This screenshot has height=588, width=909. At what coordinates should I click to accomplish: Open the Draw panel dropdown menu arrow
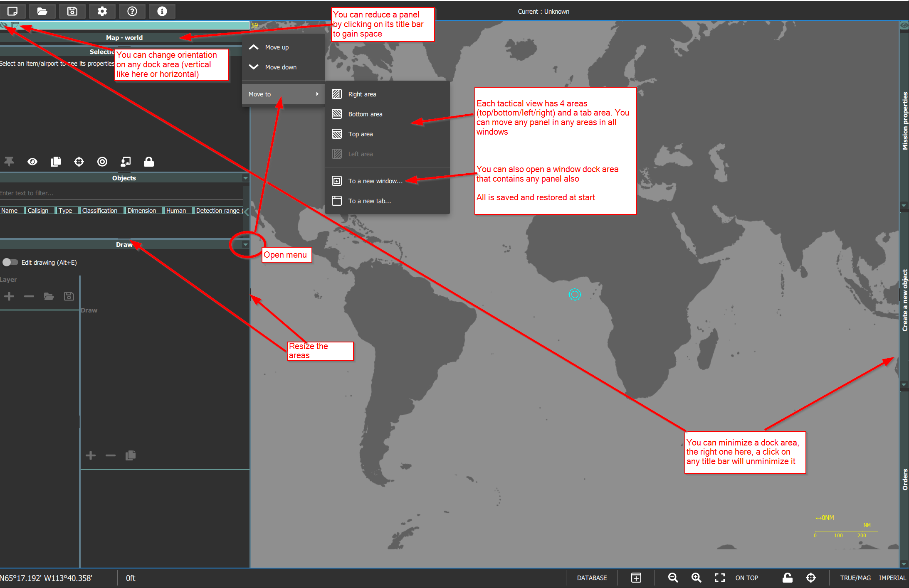pyautogui.click(x=245, y=245)
